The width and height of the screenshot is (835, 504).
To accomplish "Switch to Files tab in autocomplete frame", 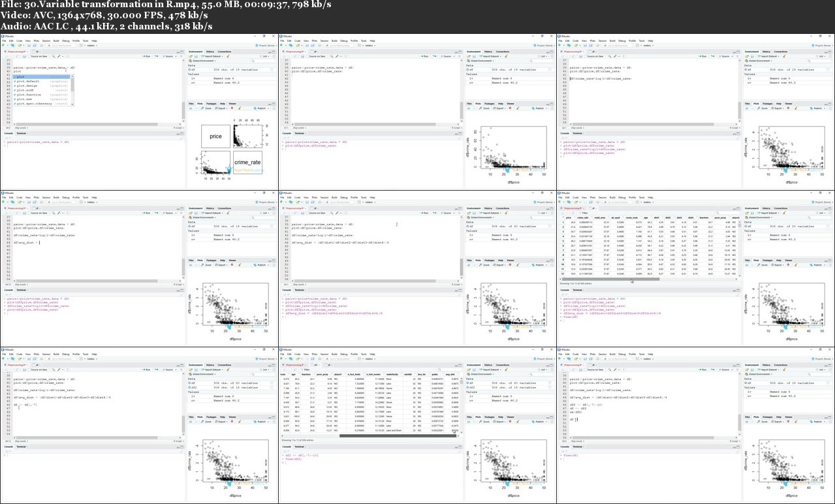I will (191, 104).
